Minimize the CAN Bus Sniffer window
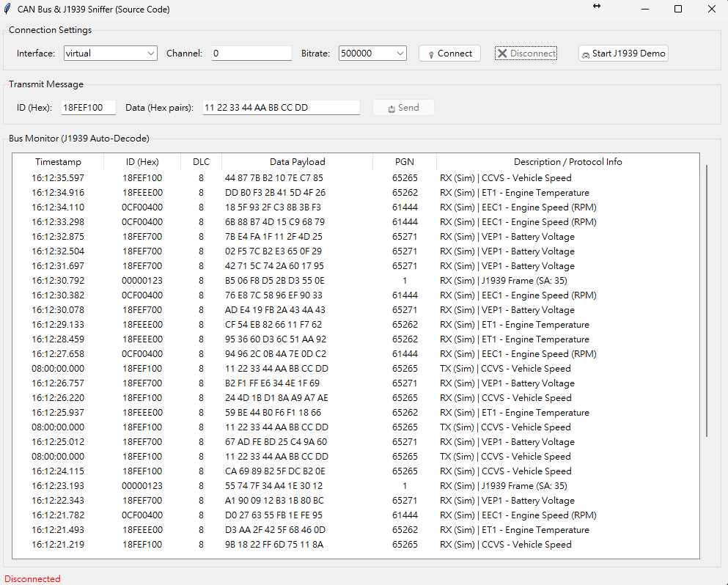Screen dimensions: 728x585 [645, 9]
